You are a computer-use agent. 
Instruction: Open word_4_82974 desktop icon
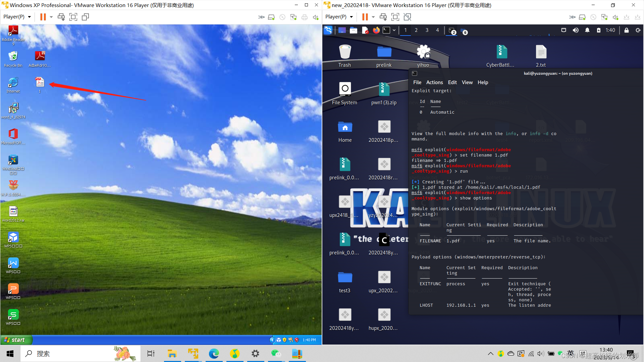[x=13, y=111]
